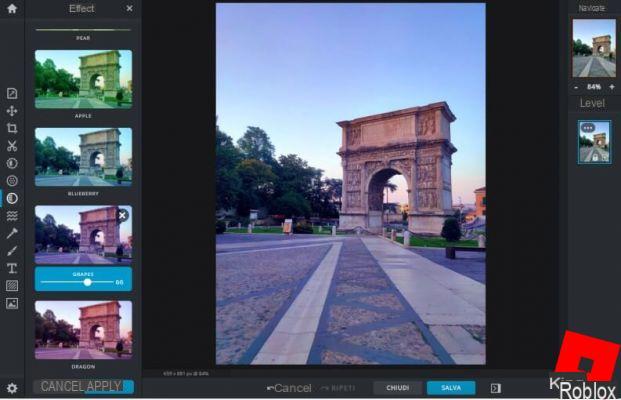Select the highlighted Effect tool icon

12,198
